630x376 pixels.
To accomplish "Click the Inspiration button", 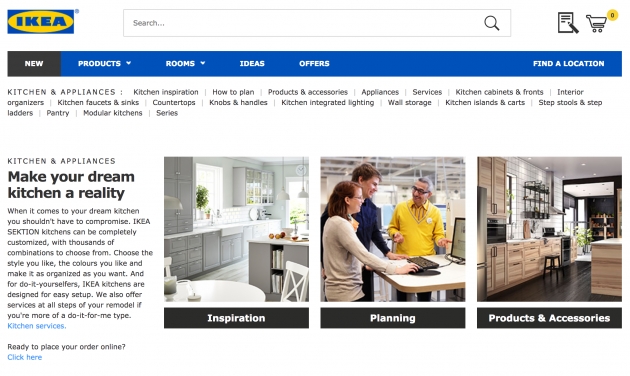I will point(236,318).
